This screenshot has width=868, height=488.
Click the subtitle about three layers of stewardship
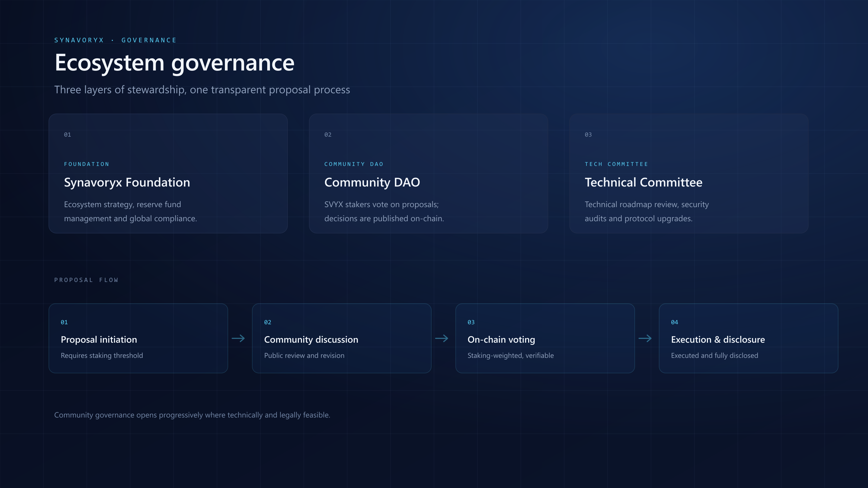[202, 90]
